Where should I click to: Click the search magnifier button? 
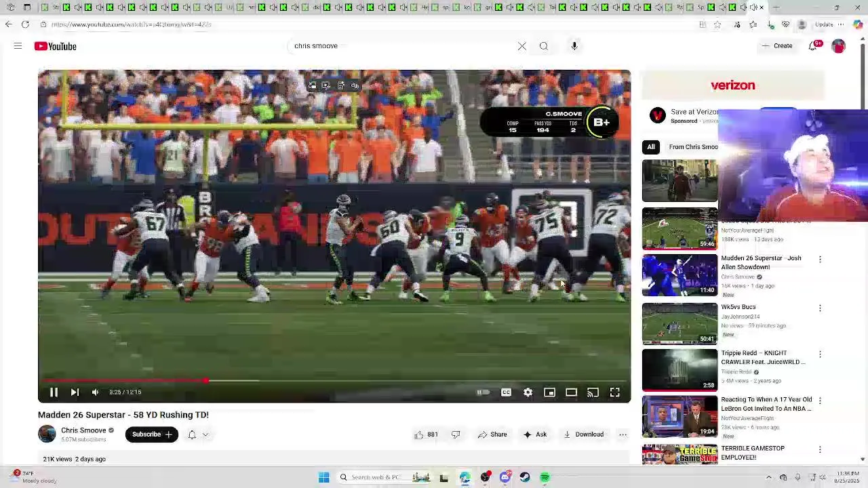point(544,46)
